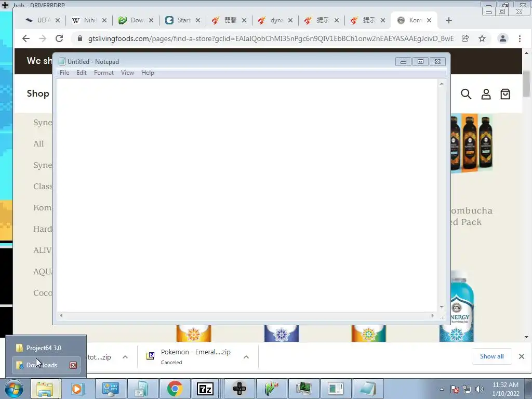Viewport: 532px width, 399px height.
Task: Open Chrome from the taskbar
Action: pos(175,389)
